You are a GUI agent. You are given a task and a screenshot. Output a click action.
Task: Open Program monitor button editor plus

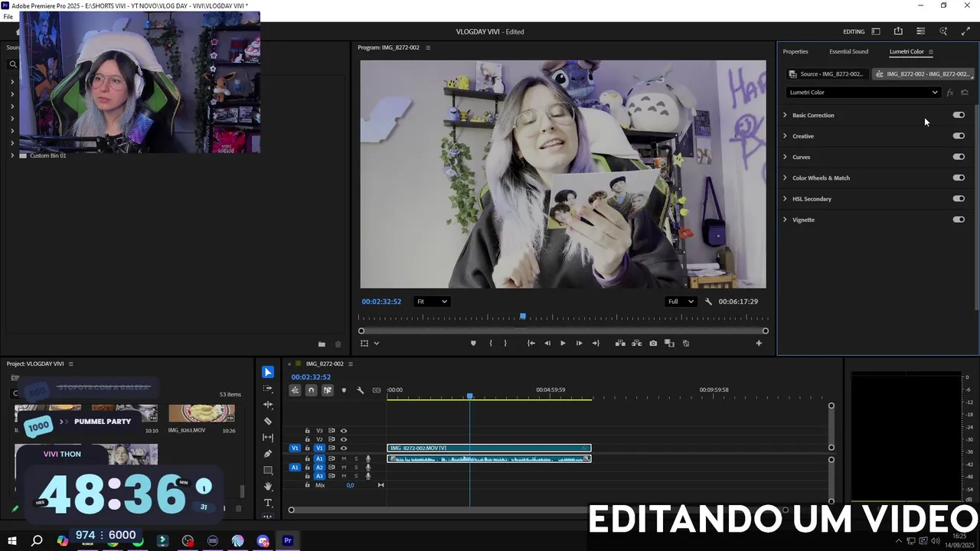coord(759,343)
